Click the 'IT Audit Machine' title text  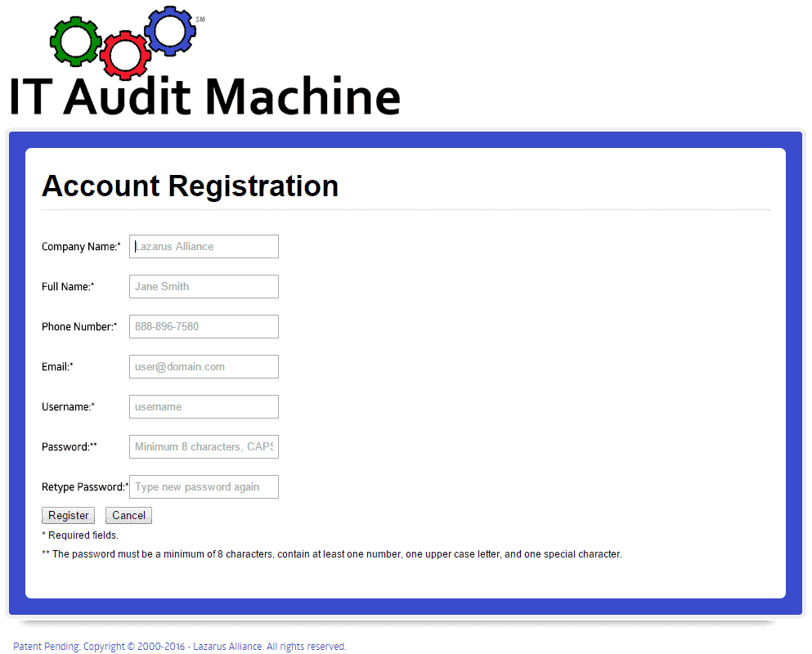point(205,96)
